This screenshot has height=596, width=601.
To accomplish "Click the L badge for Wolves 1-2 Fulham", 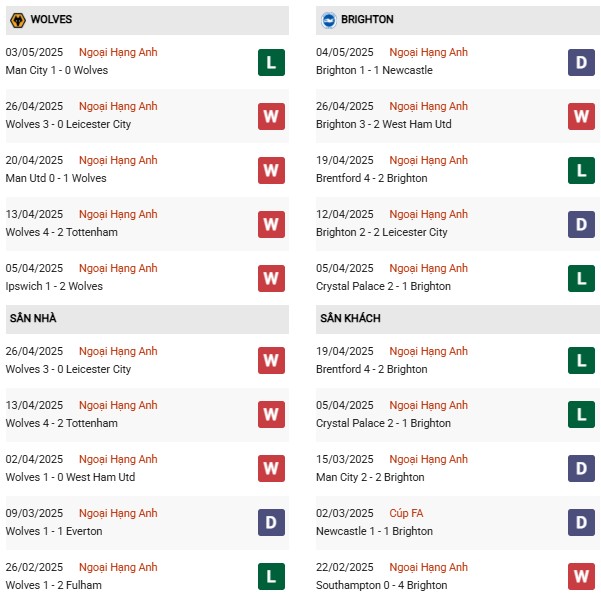I will (x=271, y=577).
